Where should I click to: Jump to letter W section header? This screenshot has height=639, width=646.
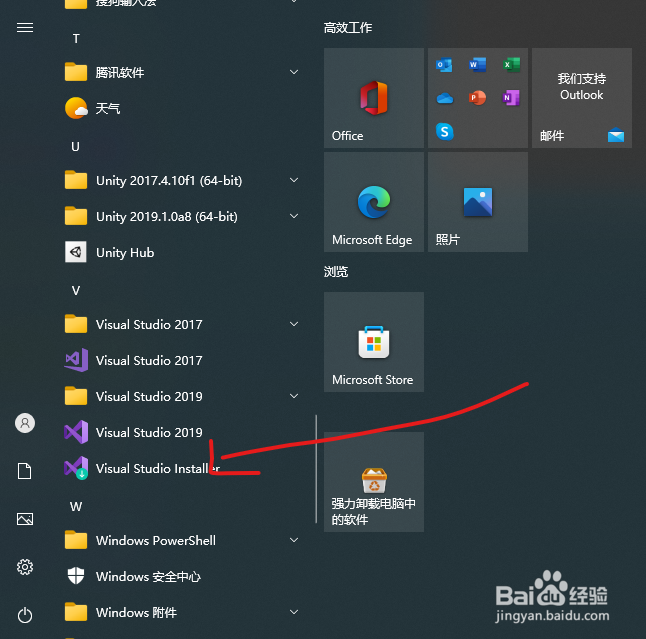[x=76, y=506]
